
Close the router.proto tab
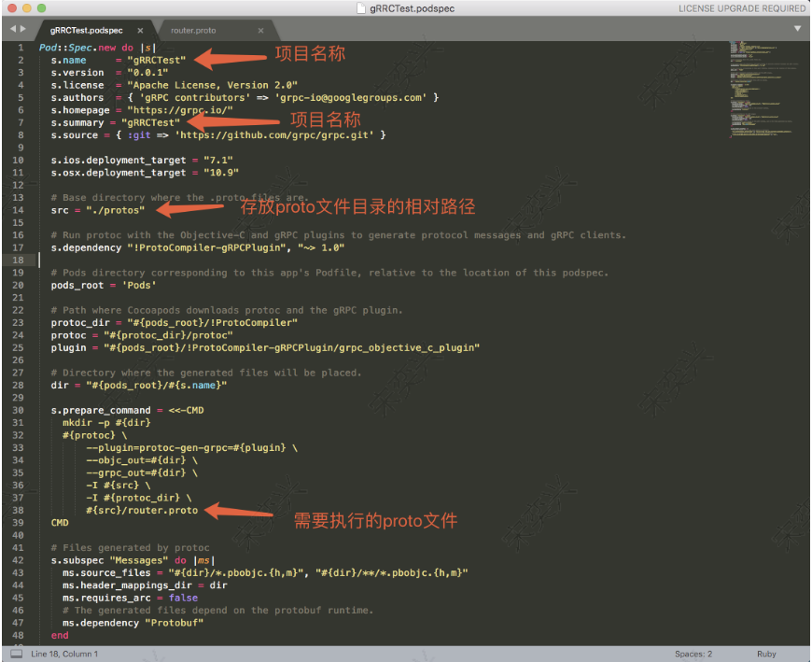point(260,31)
